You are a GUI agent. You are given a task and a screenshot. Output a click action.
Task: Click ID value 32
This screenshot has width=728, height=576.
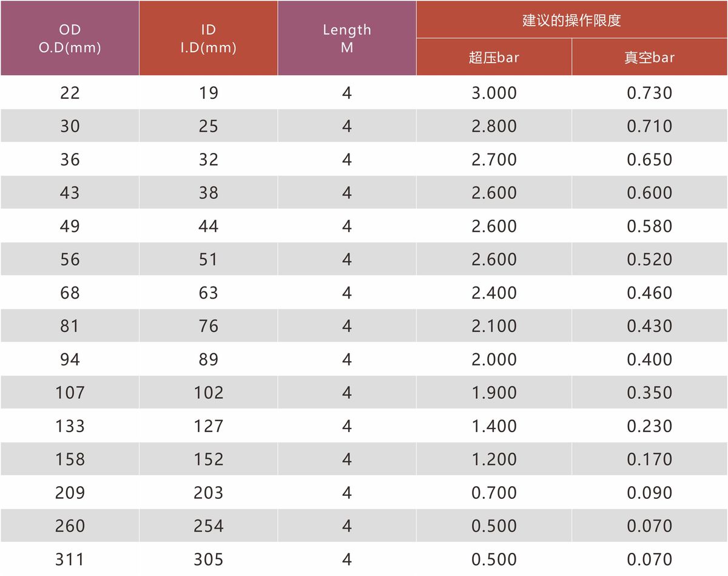click(x=208, y=160)
